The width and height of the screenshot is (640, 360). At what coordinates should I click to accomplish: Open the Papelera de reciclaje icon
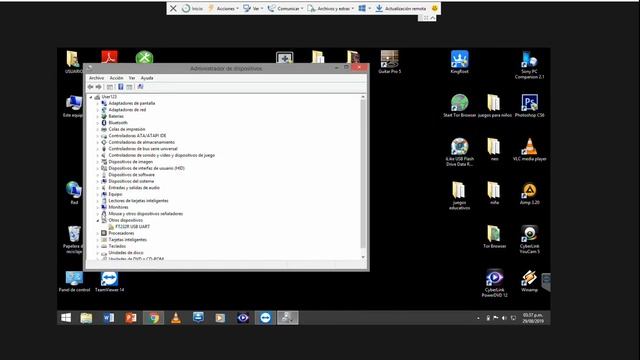(74, 239)
